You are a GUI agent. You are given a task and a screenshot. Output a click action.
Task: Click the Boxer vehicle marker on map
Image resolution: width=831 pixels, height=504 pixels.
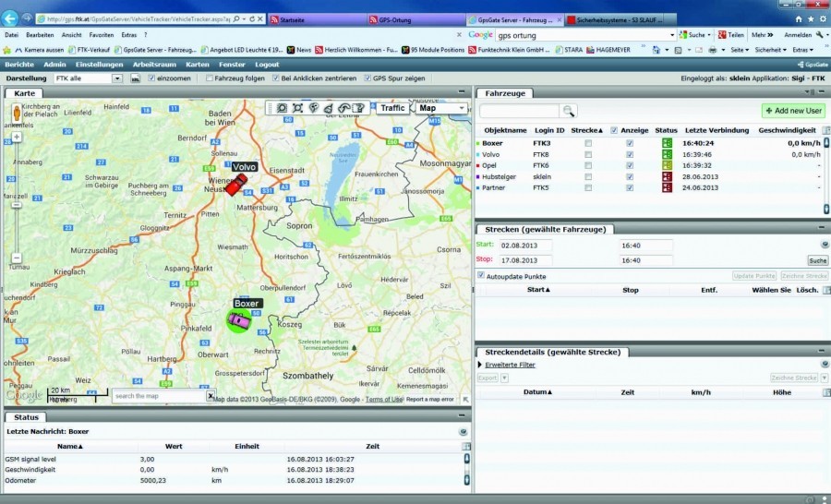pos(239,319)
